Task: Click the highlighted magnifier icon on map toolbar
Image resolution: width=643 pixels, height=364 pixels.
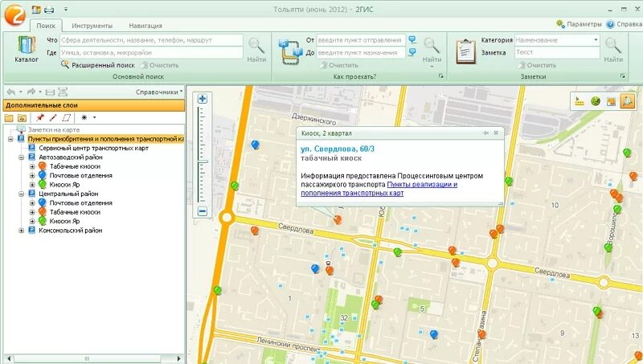Action: pyautogui.click(x=627, y=100)
